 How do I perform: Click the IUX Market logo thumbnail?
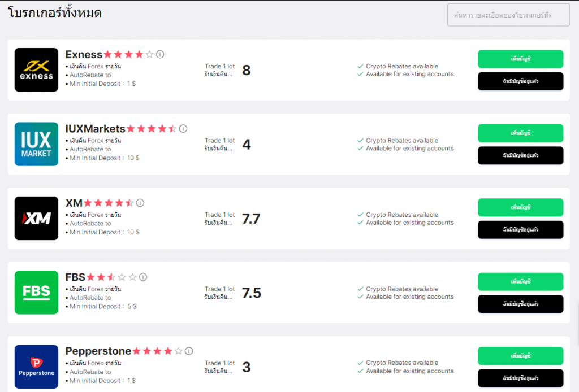click(36, 144)
